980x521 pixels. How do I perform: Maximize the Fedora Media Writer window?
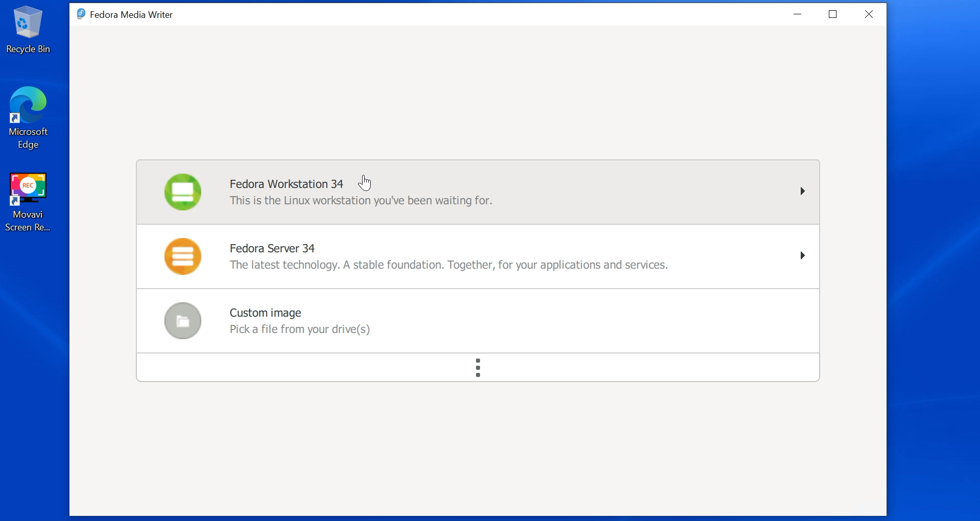pos(832,14)
